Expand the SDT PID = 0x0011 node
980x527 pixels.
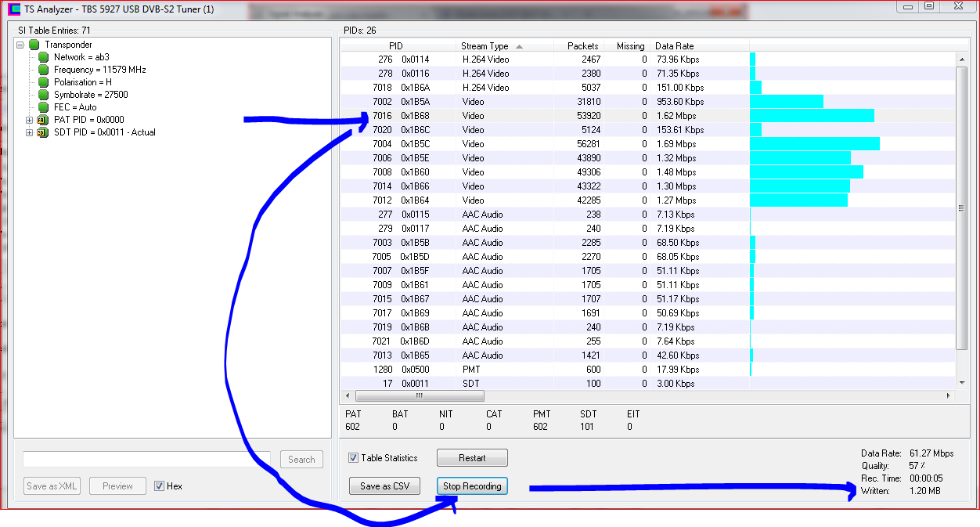tap(30, 132)
